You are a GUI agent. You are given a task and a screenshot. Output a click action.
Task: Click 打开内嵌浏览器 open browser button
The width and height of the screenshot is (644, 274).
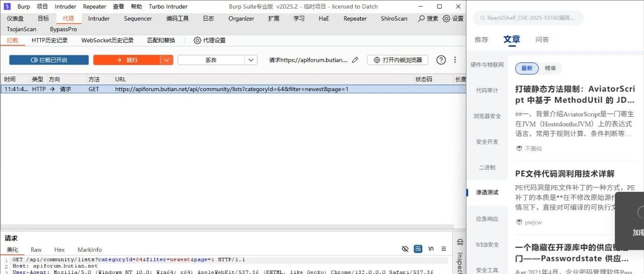click(x=397, y=60)
